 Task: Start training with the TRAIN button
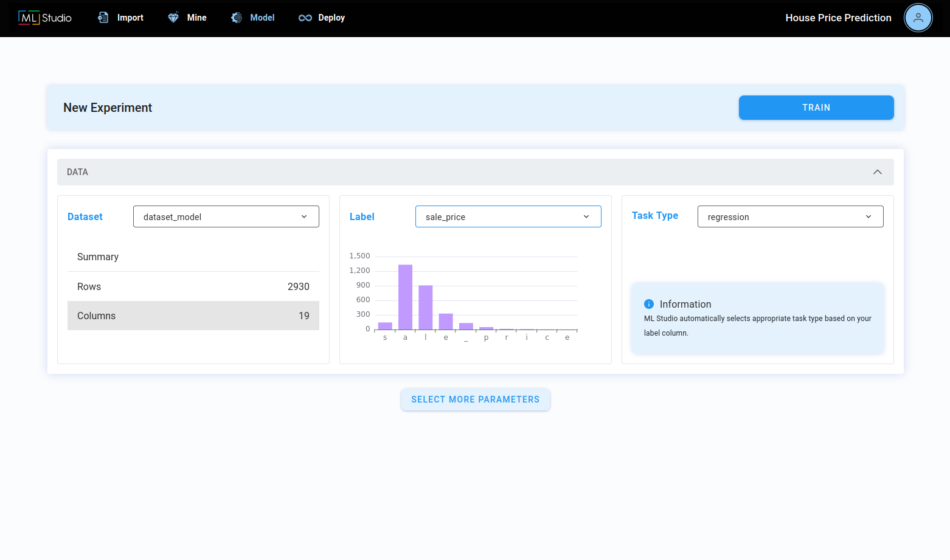[816, 108]
